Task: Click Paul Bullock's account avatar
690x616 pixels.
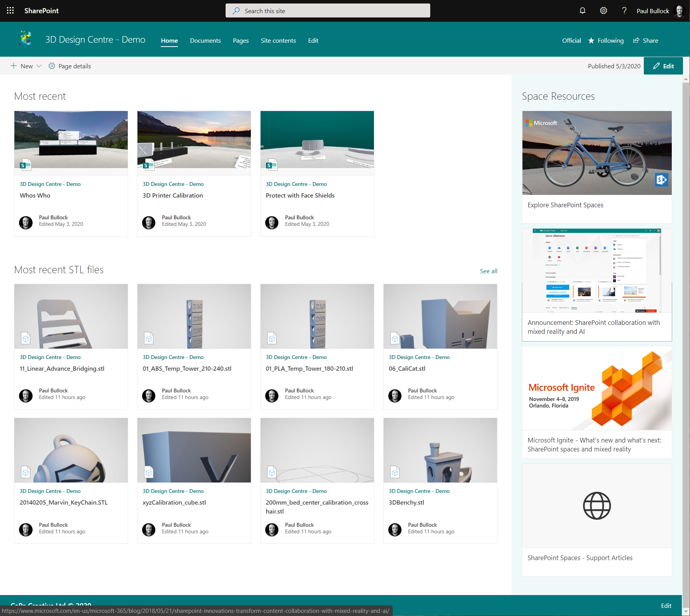Action: 679,10
